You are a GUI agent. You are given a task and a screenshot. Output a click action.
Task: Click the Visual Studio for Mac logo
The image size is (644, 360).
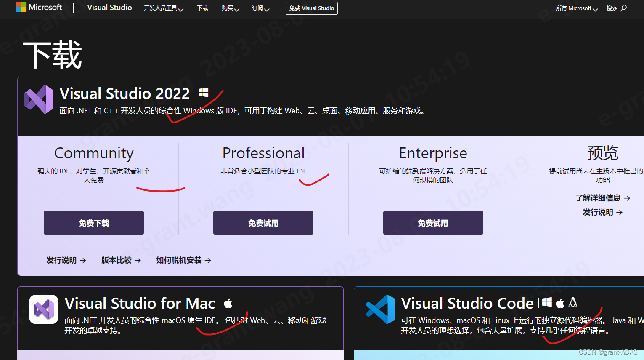click(44, 309)
